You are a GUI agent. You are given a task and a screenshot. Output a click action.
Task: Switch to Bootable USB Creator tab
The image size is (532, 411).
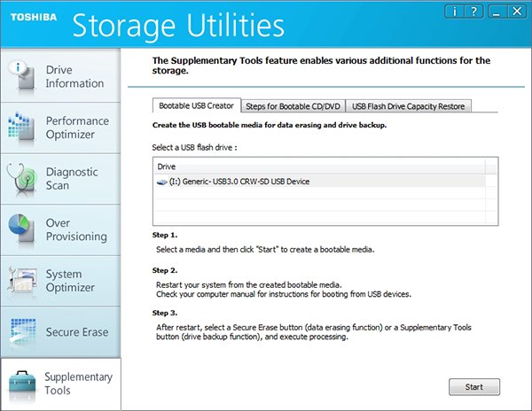point(197,105)
